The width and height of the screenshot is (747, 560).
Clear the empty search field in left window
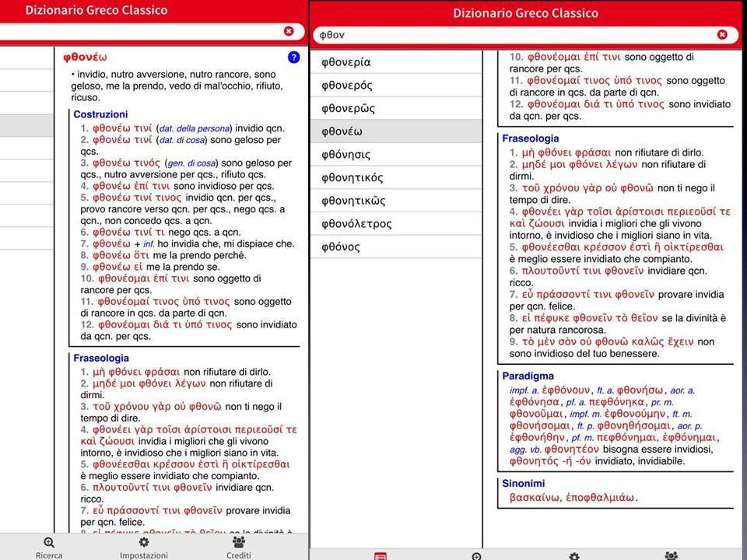[289, 31]
